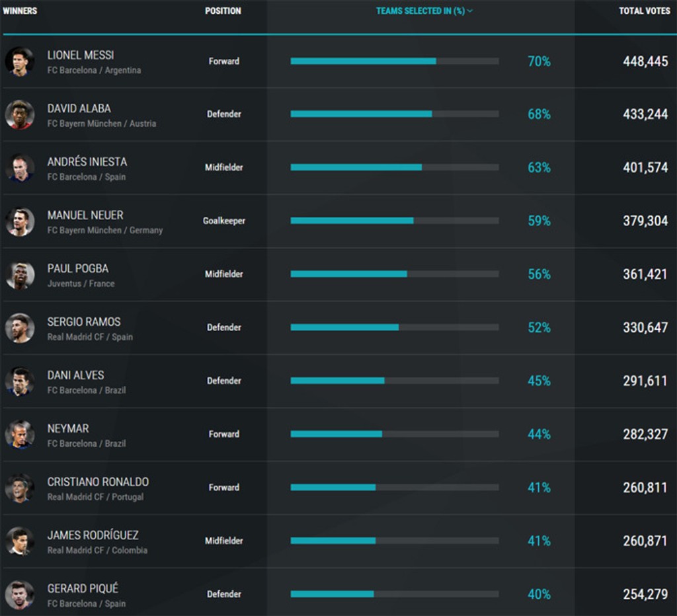Click David Alaba's player photo
The width and height of the screenshot is (677, 616).
pyautogui.click(x=19, y=114)
